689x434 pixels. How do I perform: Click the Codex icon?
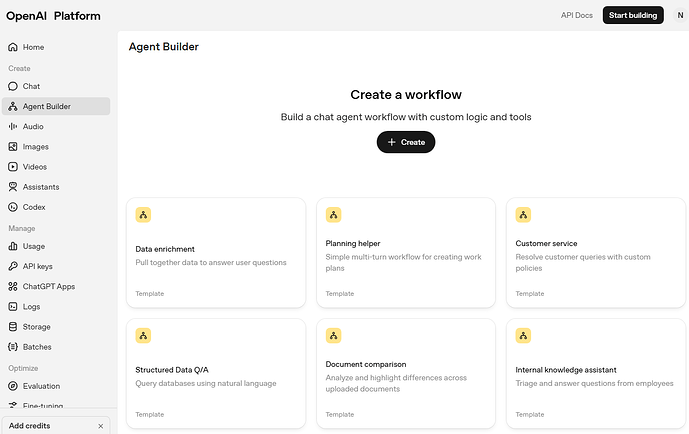(x=13, y=207)
